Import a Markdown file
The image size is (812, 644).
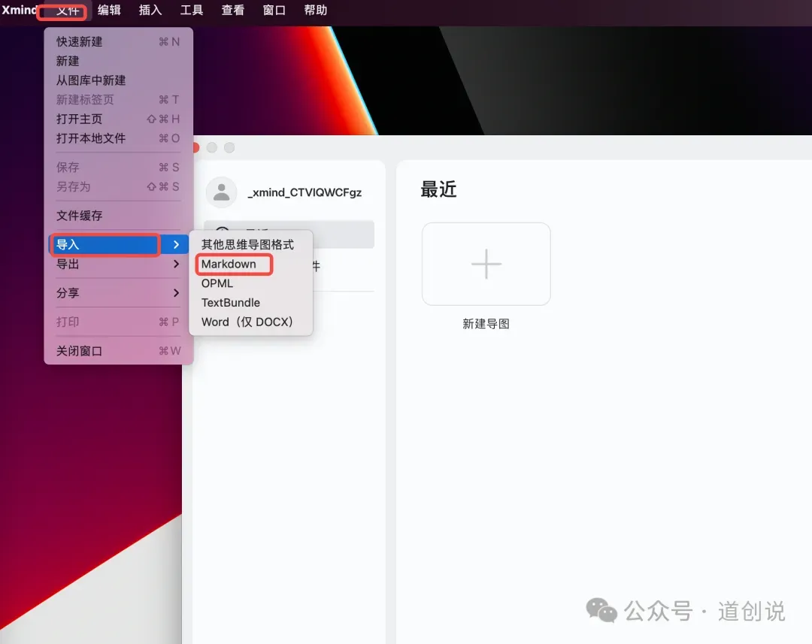click(250, 264)
